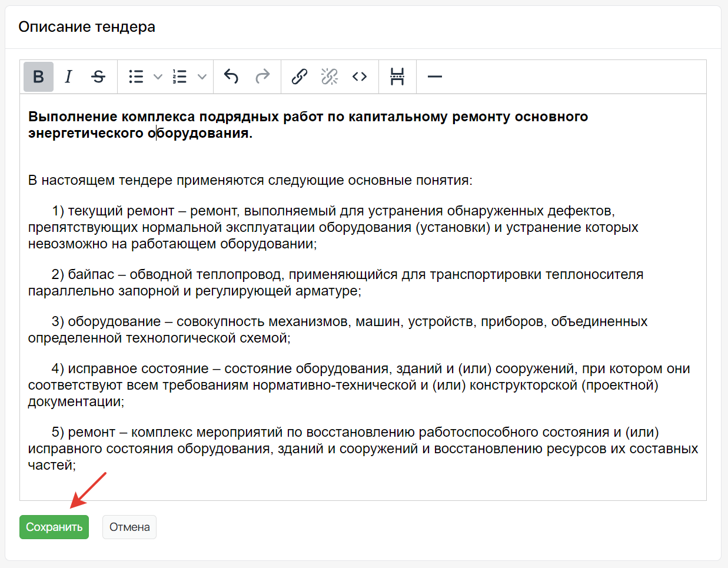Insert a page break
Screen dimensions: 728x568
pyautogui.click(x=397, y=77)
